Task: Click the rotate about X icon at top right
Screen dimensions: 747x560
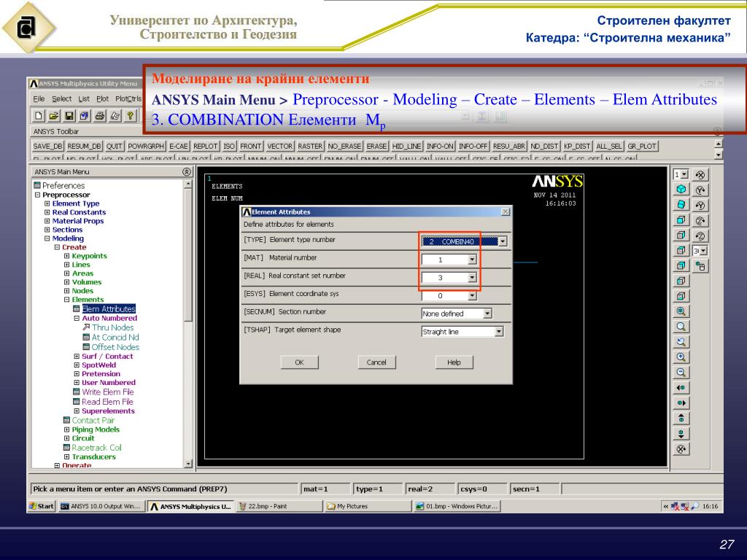Action: (x=700, y=175)
